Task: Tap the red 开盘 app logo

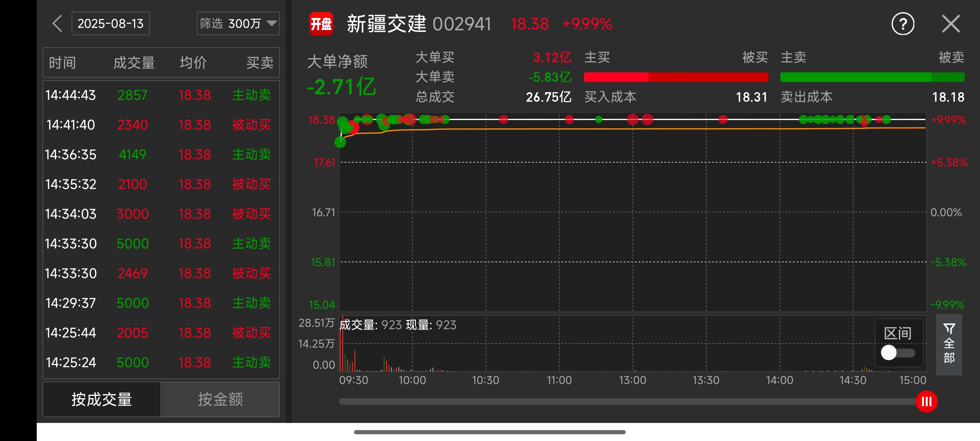Action: pos(321,24)
